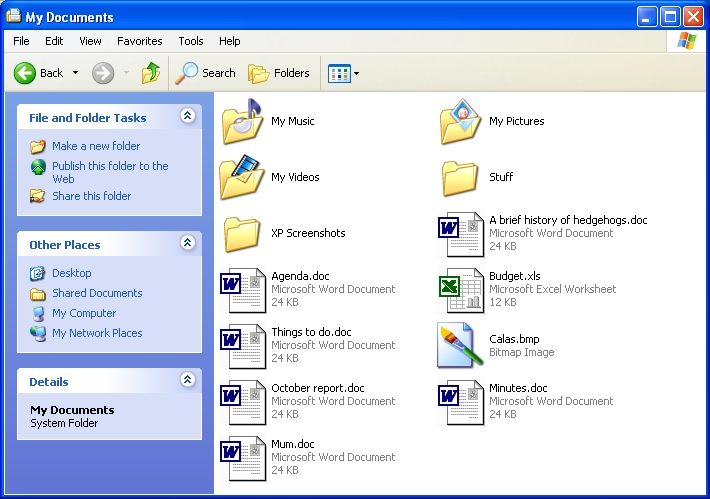Viewport: 710px width, 499px height.
Task: Maximize the My Documents window
Action: [x=670, y=17]
